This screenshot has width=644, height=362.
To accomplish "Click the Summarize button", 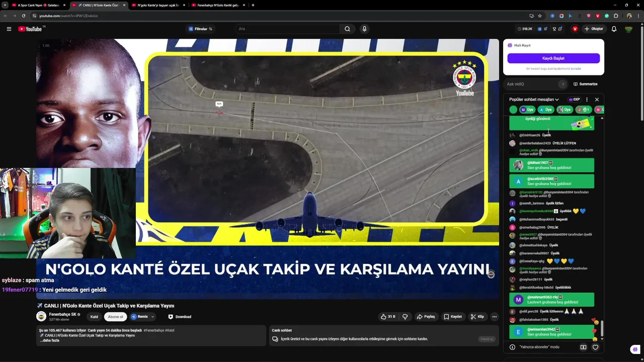I will coord(585,84).
